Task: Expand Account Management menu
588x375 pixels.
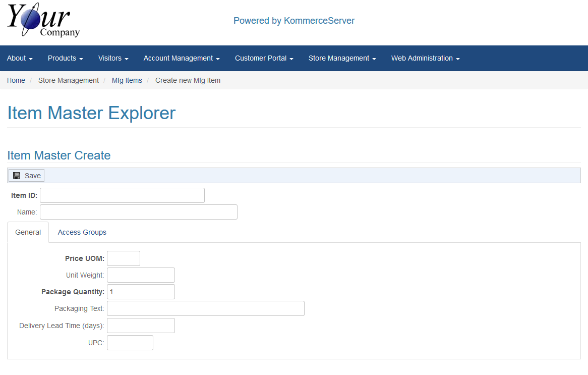Action: pos(182,59)
